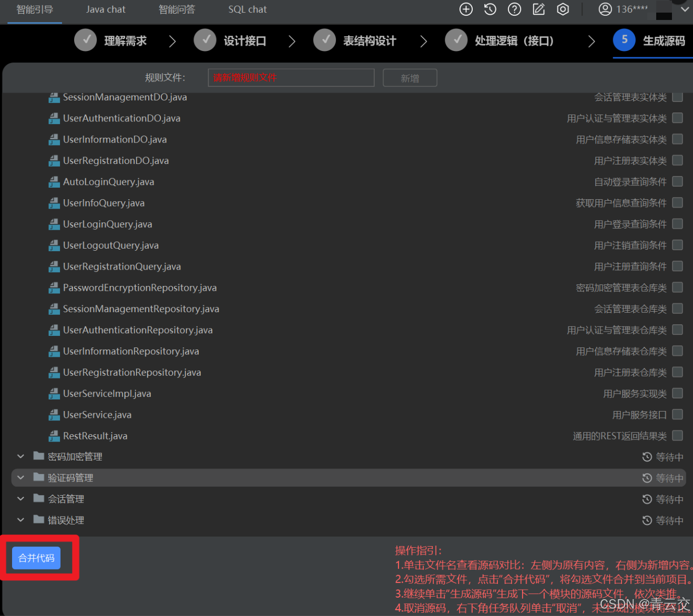
Task: Click the UserServiceImpl.java file icon
Action: (x=54, y=394)
